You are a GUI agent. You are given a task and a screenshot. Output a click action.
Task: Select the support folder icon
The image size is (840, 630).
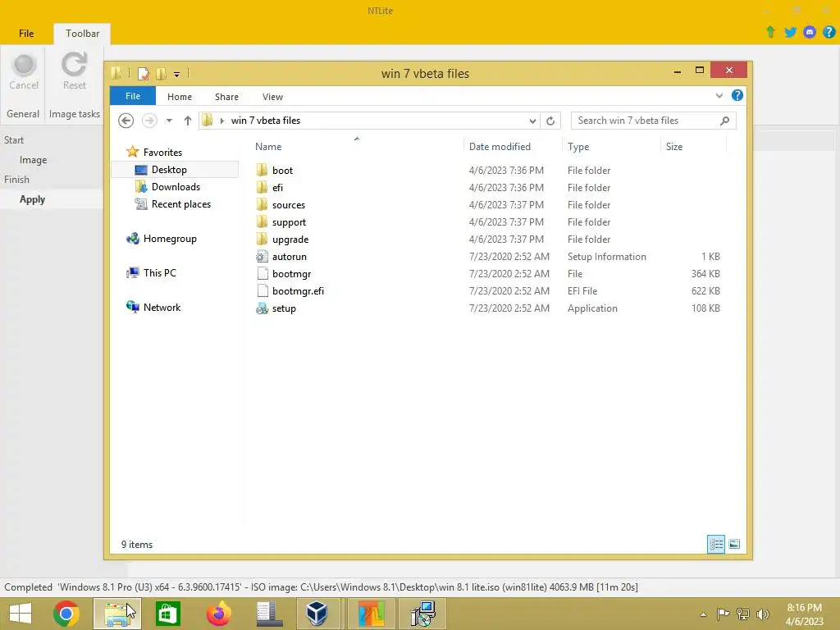click(262, 221)
